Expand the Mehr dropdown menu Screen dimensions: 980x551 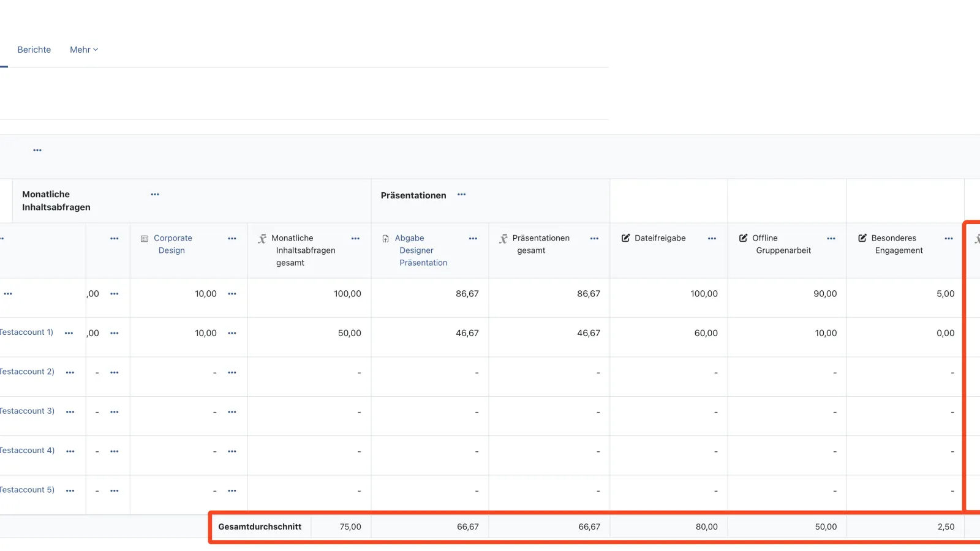tap(83, 50)
